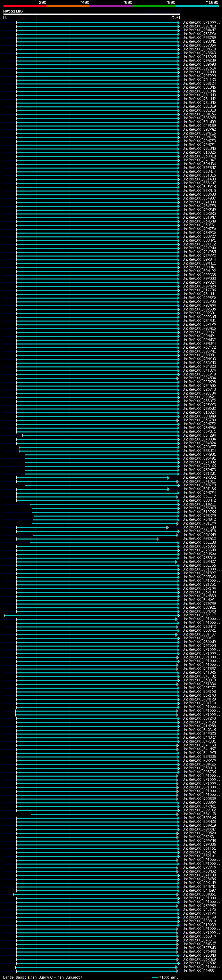
Task: Select hit label UniRef100_Q96491
Action: pos(199,458)
